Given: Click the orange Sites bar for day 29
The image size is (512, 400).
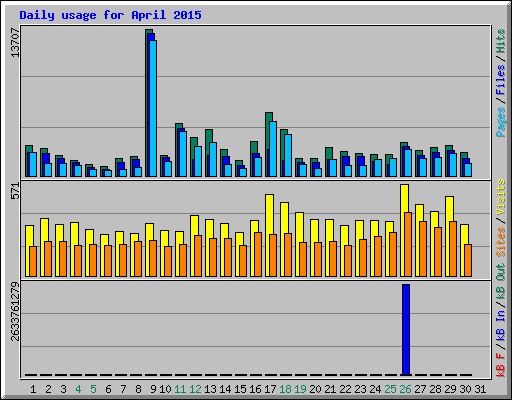Looking at the screenshot, I should 453,249.
